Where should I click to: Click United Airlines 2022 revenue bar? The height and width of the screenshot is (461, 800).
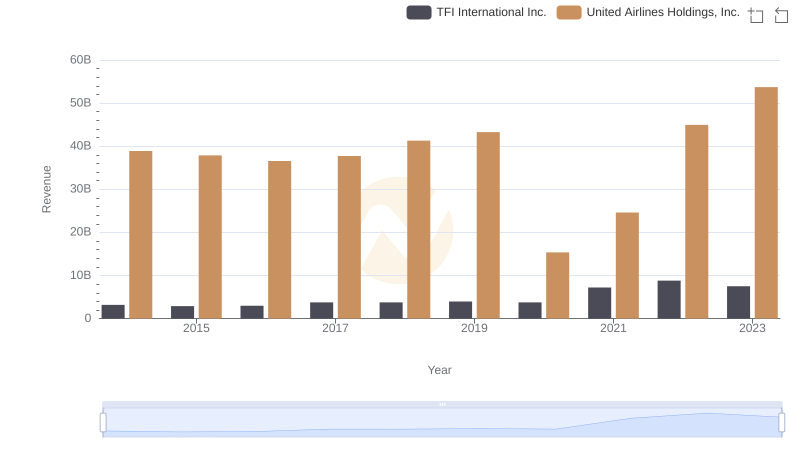pos(697,221)
